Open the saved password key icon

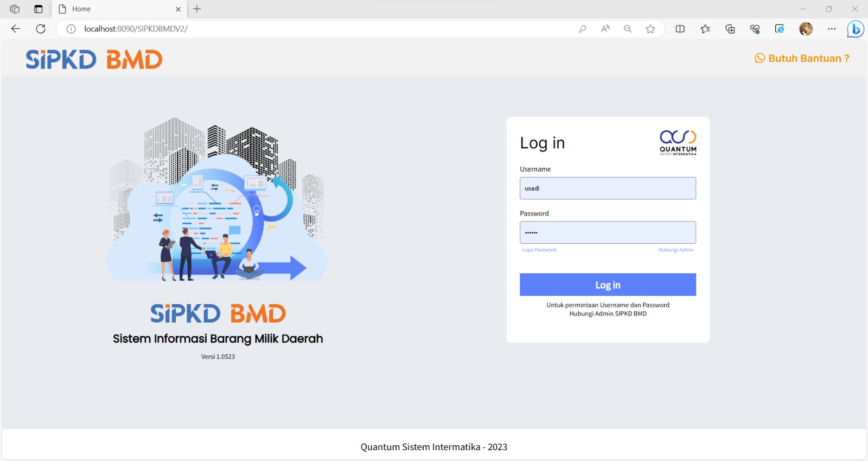click(x=583, y=29)
